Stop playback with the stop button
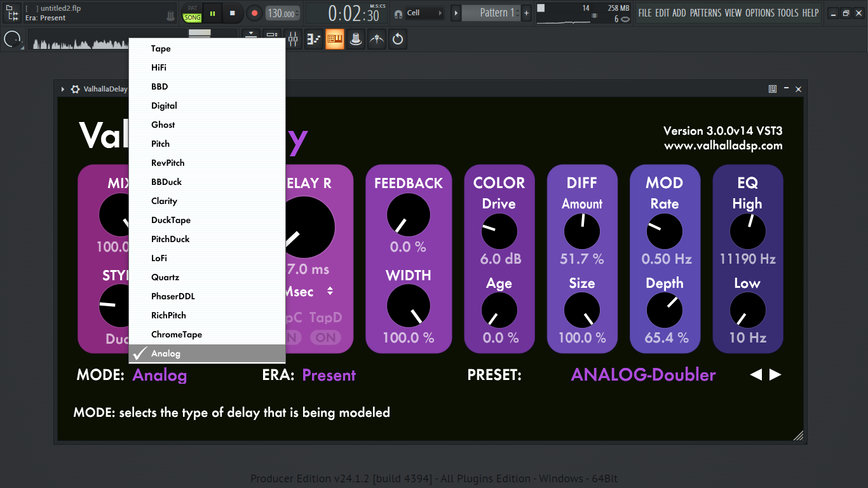 pyautogui.click(x=233, y=13)
